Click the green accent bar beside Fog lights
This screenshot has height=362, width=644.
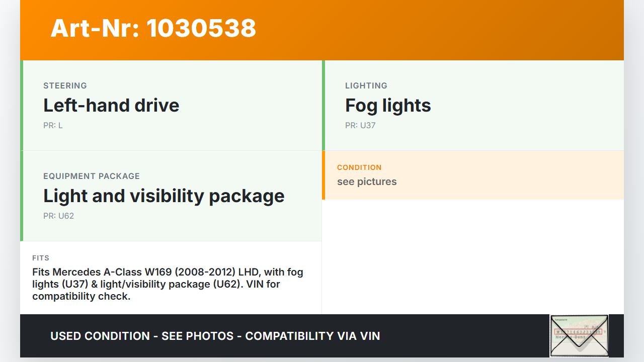(324, 106)
